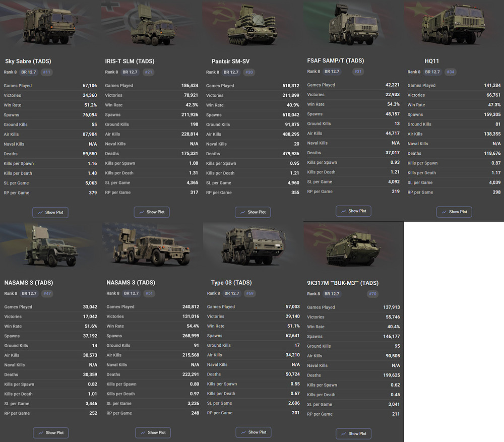The image size is (504, 442).
Task: Click the Sky Sabre vehicle image
Action: point(50,26)
